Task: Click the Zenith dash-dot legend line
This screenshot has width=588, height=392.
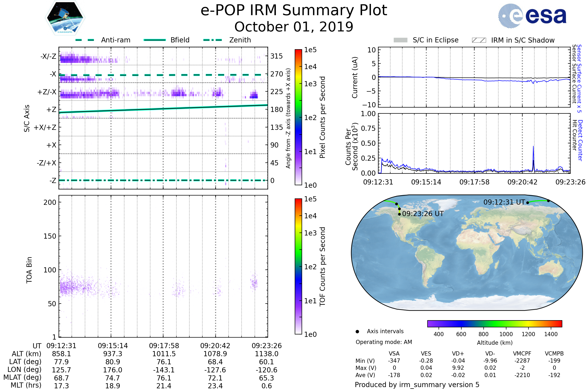Action: tap(212, 40)
